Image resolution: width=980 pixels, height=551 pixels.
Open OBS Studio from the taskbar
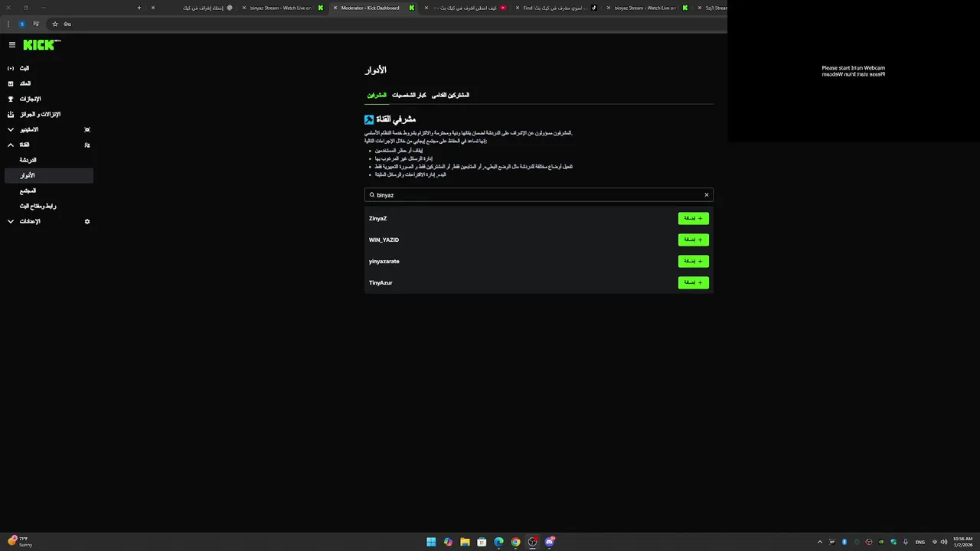point(532,542)
